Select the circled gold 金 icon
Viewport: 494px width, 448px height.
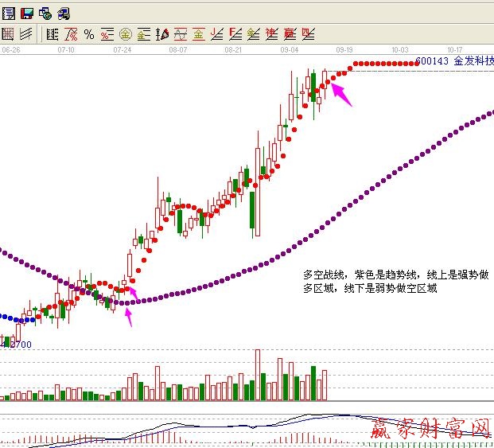(x=126, y=33)
